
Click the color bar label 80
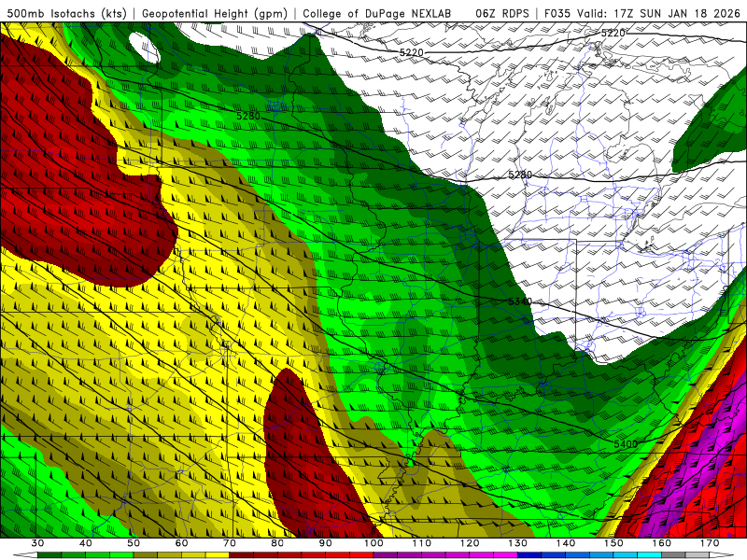[277, 543]
